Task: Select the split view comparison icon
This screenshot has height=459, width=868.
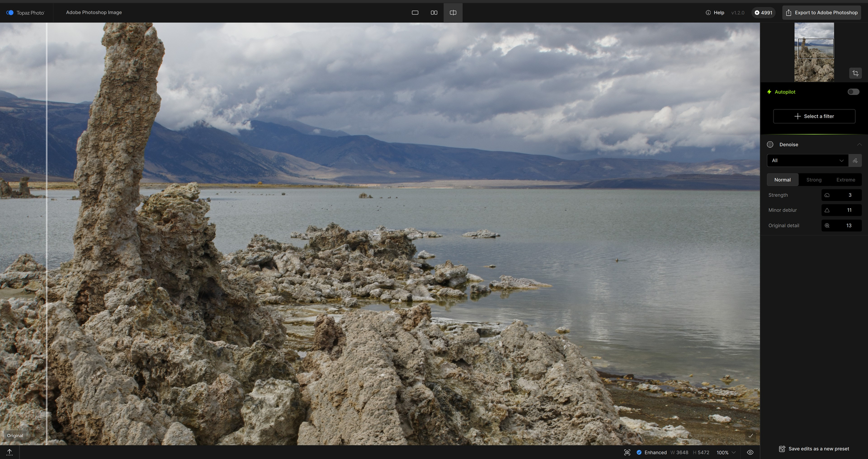Action: [453, 13]
